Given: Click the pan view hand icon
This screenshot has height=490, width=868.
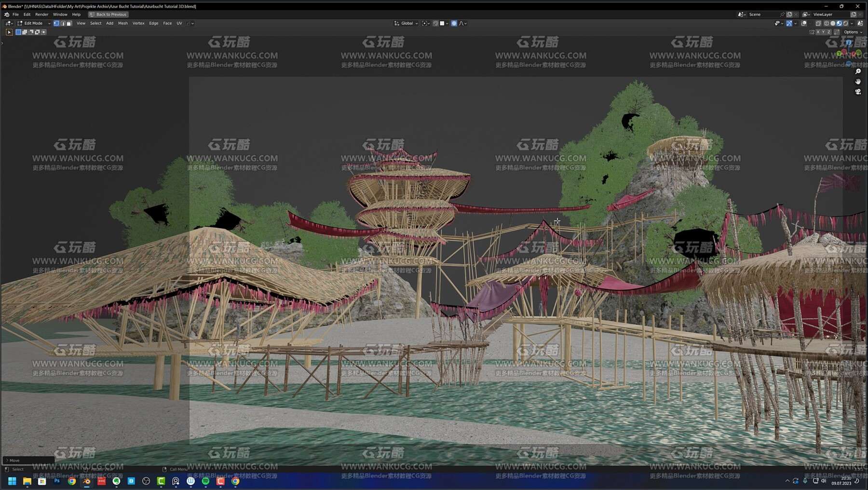Looking at the screenshot, I should click(x=858, y=82).
